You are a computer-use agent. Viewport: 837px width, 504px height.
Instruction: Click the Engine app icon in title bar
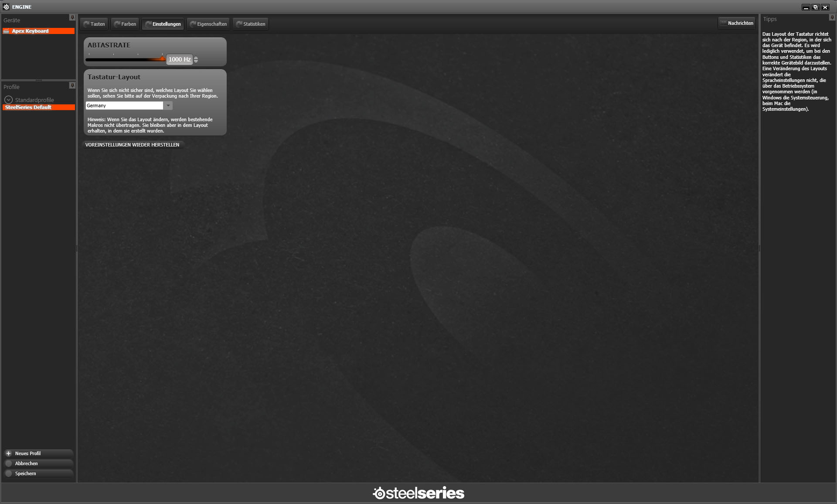(6, 7)
